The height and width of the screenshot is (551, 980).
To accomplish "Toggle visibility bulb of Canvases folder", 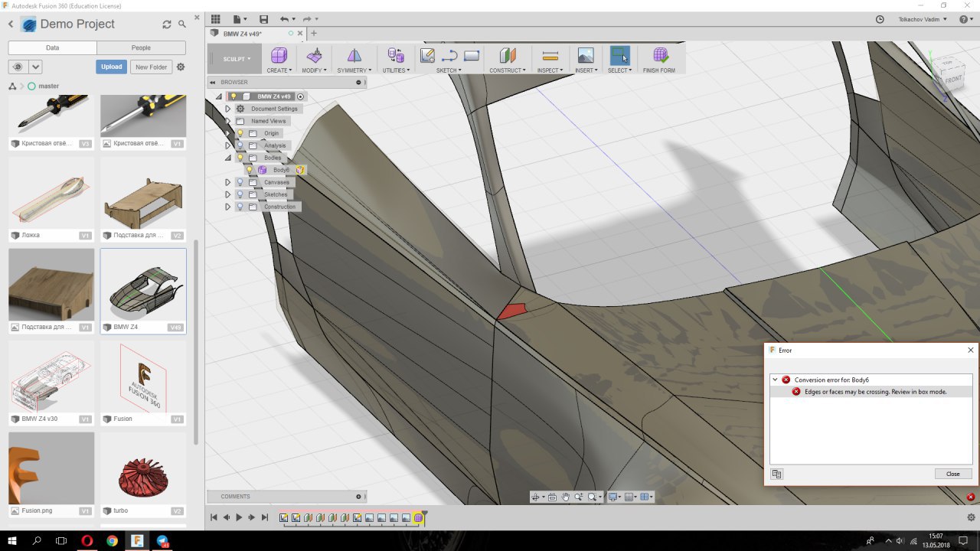I will 240,182.
